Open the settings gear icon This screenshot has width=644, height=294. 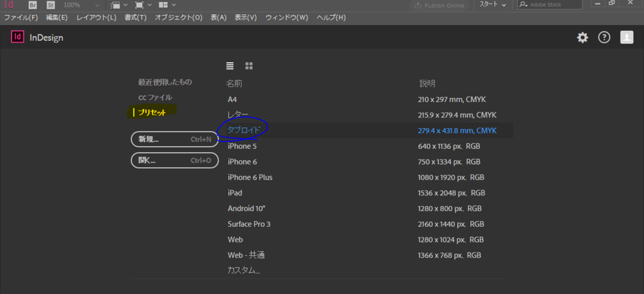582,38
